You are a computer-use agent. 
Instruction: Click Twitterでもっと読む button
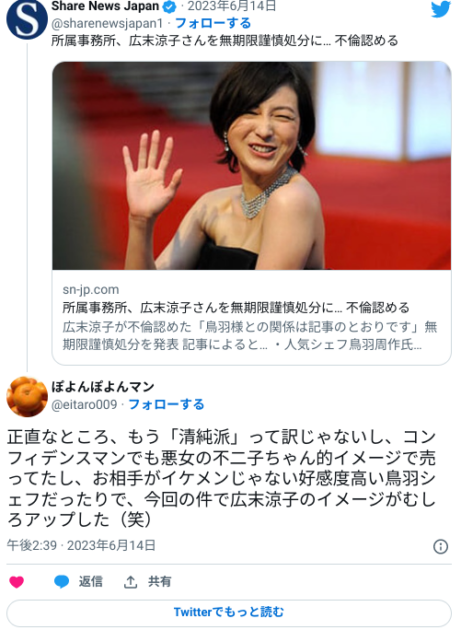point(229,612)
